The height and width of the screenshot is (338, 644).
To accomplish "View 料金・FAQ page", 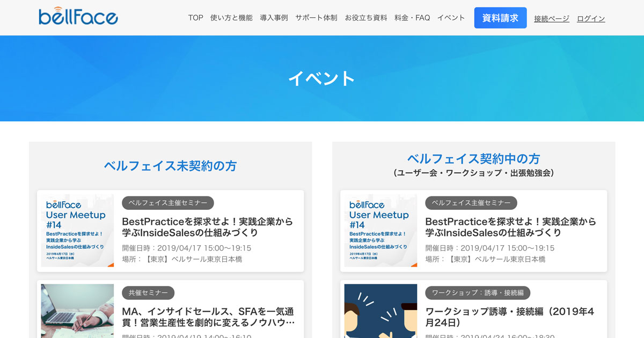I will tap(412, 18).
